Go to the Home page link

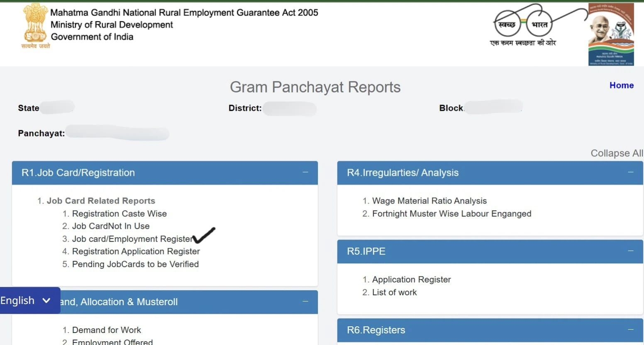pyautogui.click(x=621, y=85)
